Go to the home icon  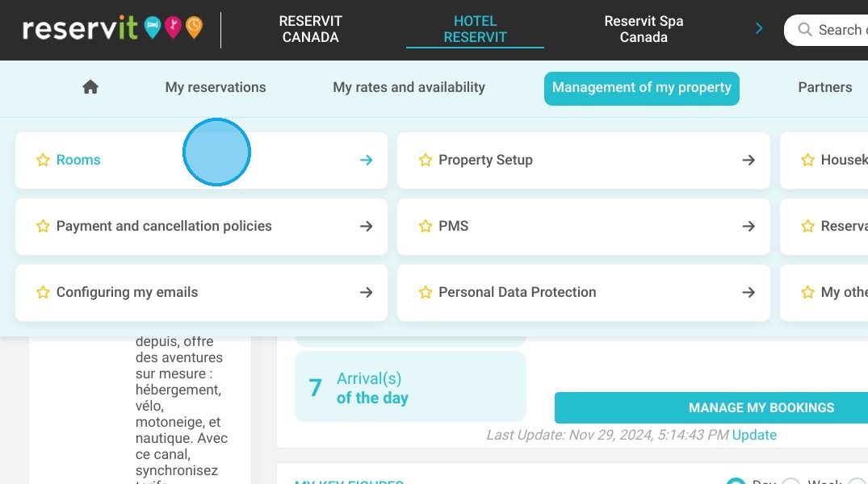pyautogui.click(x=90, y=87)
